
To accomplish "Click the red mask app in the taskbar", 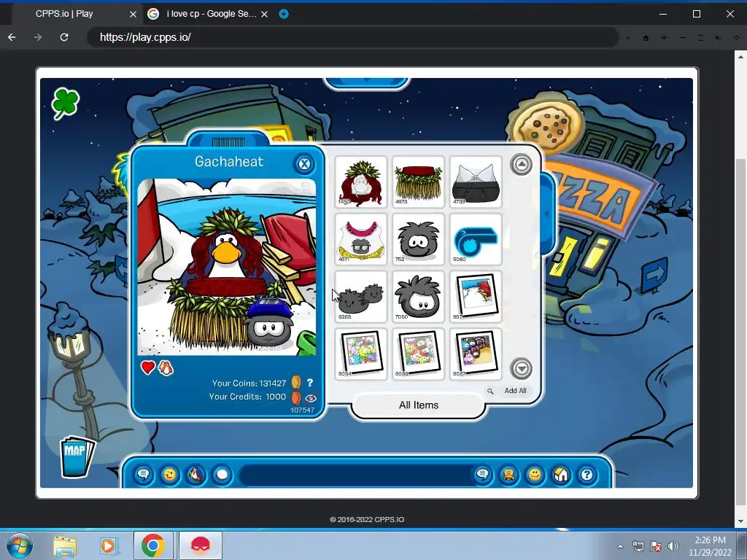I will tap(200, 545).
